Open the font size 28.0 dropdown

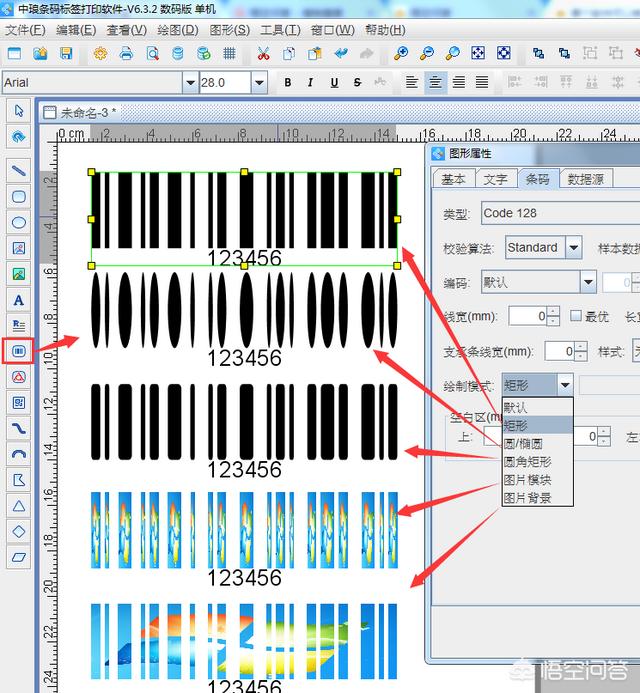click(259, 83)
